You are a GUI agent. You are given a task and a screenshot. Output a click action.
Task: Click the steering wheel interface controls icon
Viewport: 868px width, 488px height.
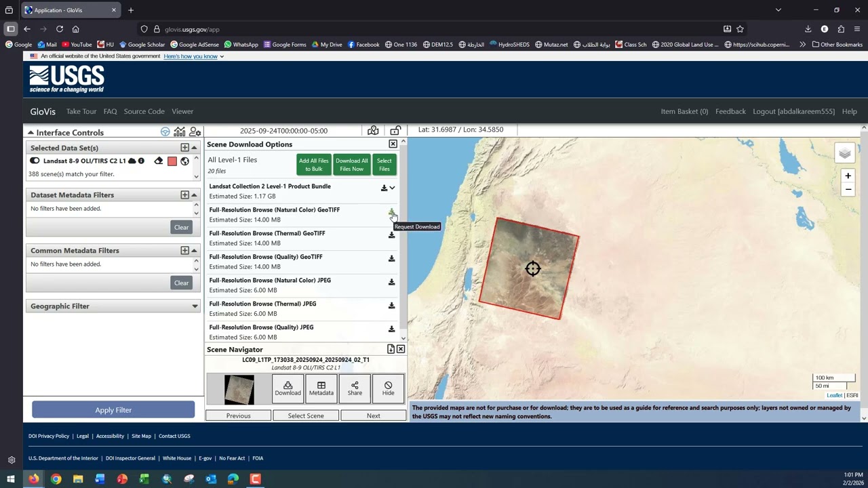pyautogui.click(x=165, y=131)
